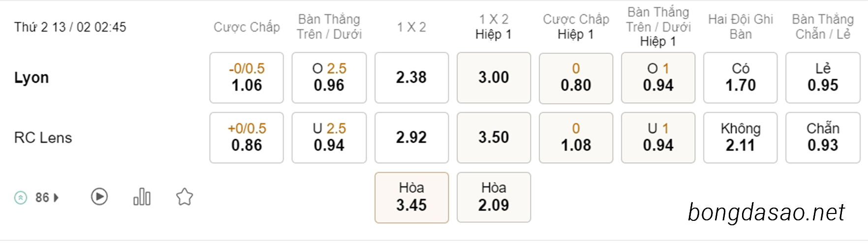Select both teams to score Có 1.70
Image resolution: width=868 pixels, height=243 pixels.
click(741, 78)
